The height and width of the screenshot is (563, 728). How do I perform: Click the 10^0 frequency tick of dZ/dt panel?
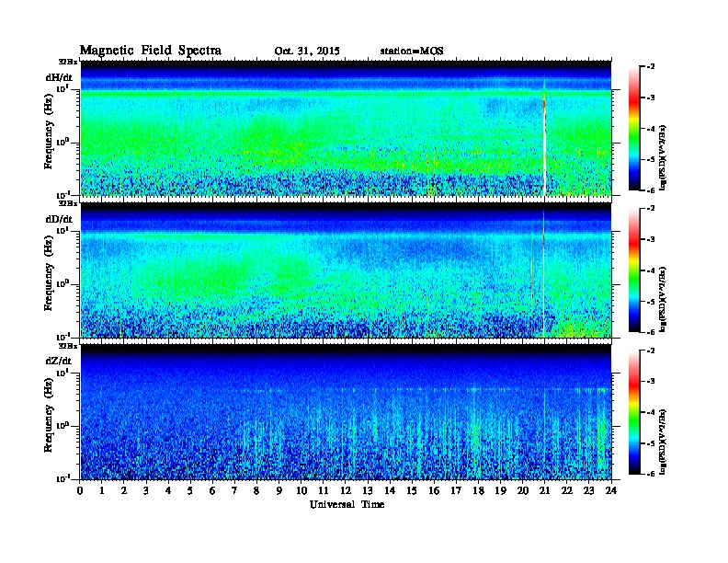63,425
